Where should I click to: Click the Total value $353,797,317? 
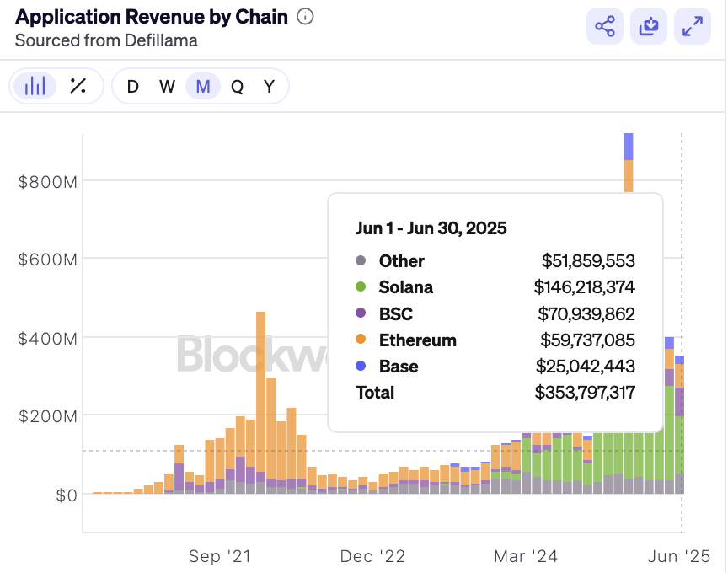click(585, 393)
